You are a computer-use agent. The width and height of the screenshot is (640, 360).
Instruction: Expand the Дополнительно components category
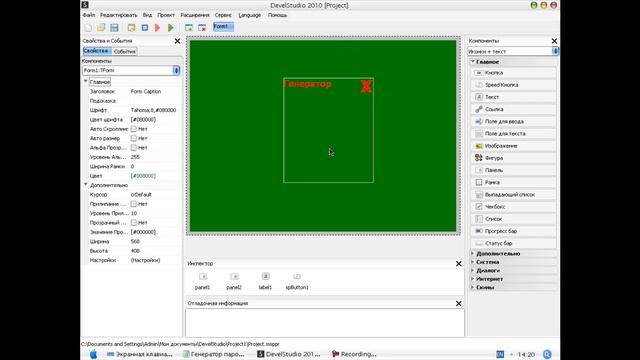[473, 253]
